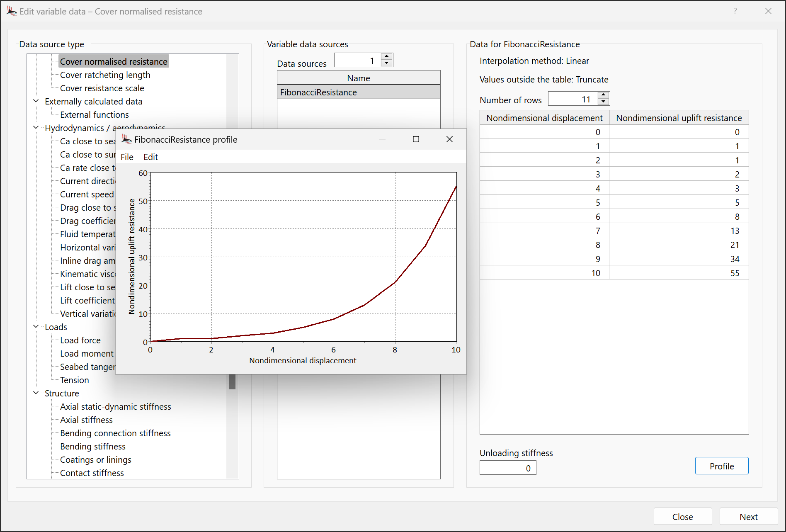The width and height of the screenshot is (786, 532).
Task: Collapse the Loads tree branch
Action: 36,327
